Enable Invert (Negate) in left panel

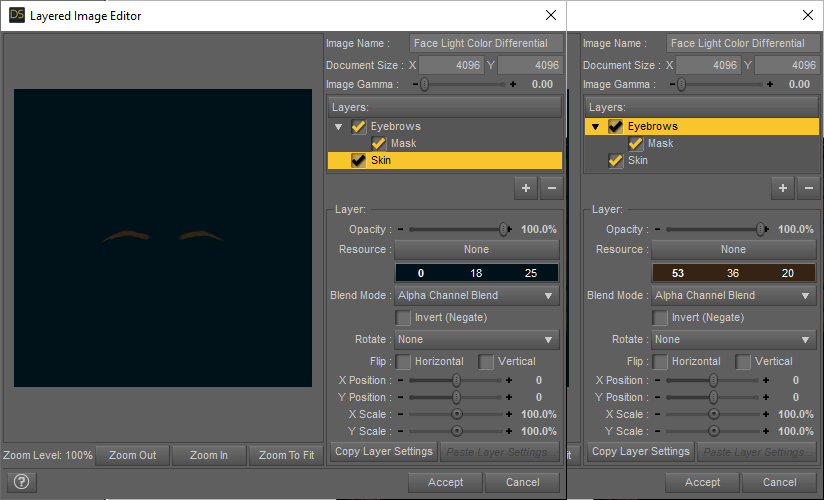[403, 318]
